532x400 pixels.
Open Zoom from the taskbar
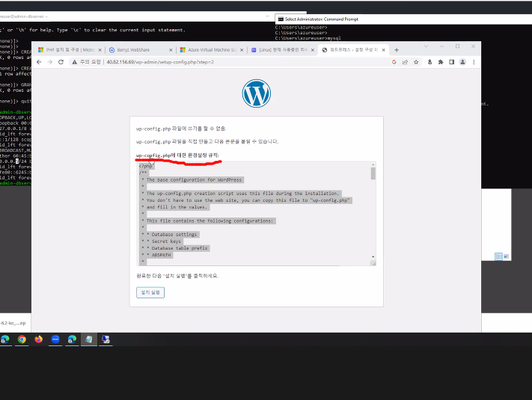point(55,339)
